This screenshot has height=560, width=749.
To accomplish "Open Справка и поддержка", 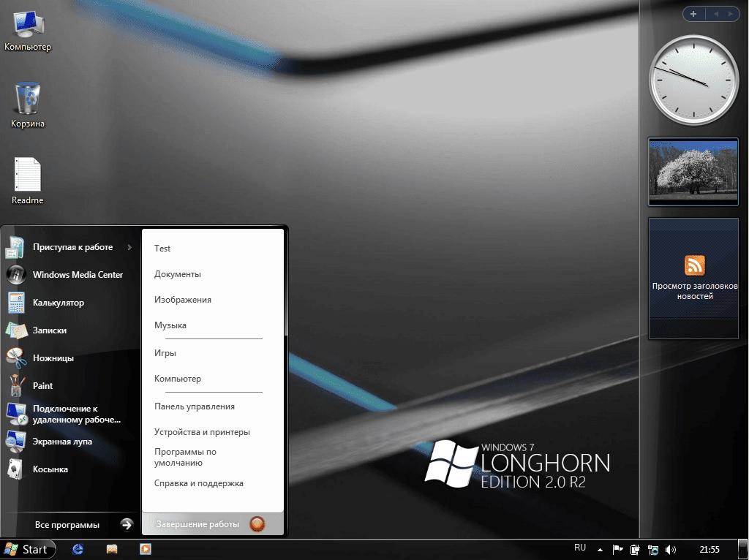I will pos(198,483).
